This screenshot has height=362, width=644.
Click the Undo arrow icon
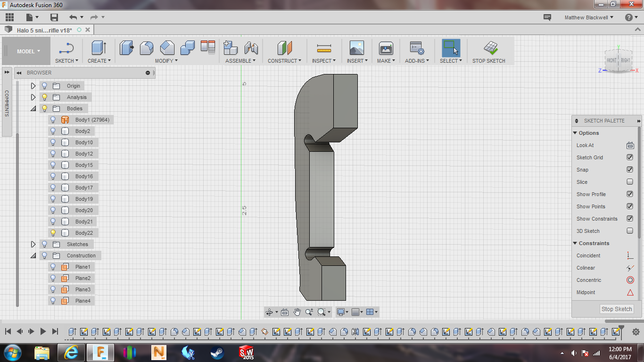[73, 17]
